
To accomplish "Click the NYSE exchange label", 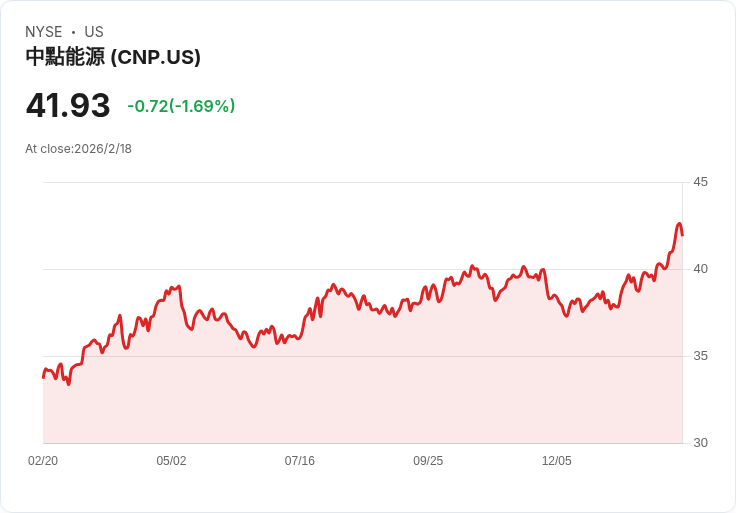I will pos(44,32).
